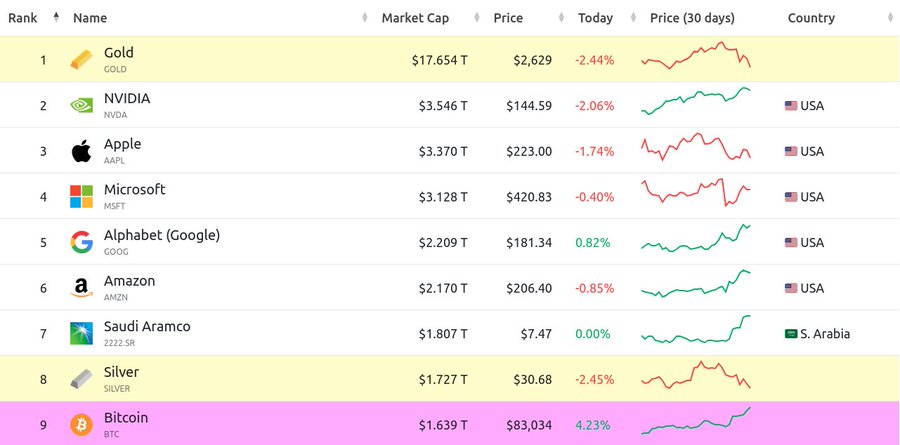This screenshot has height=445, width=900.
Task: Click the Saudi Aramco logo icon
Action: coord(82,334)
